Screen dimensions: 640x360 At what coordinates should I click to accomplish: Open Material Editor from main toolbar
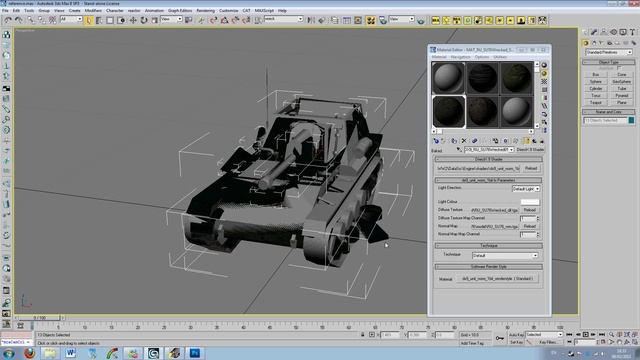coord(371,20)
